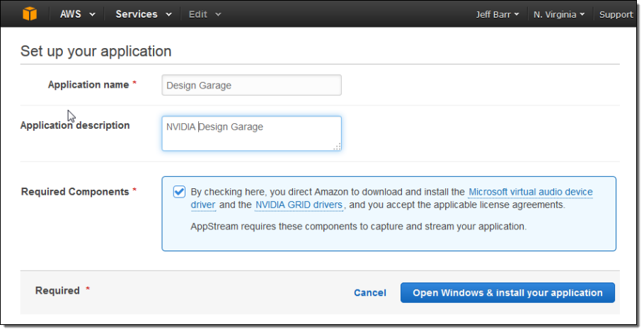Open the Support menu
This screenshot has height=332, width=644.
pyautogui.click(x=616, y=14)
